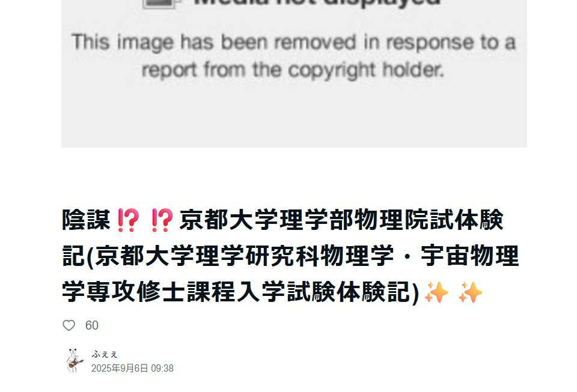Click the 'This image has been removed' line
The width and height of the screenshot is (577, 392).
point(293,41)
